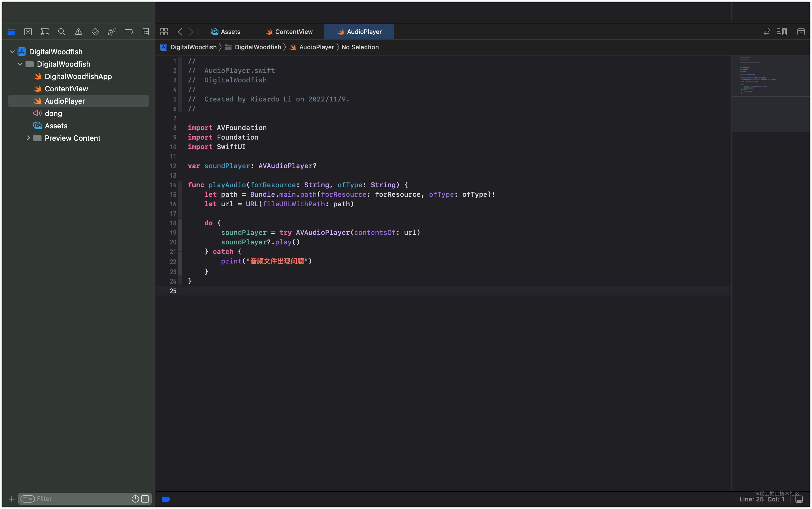The image size is (812, 509).
Task: Open DigitalWoodfish folder breadcrumb
Action: [x=253, y=47]
